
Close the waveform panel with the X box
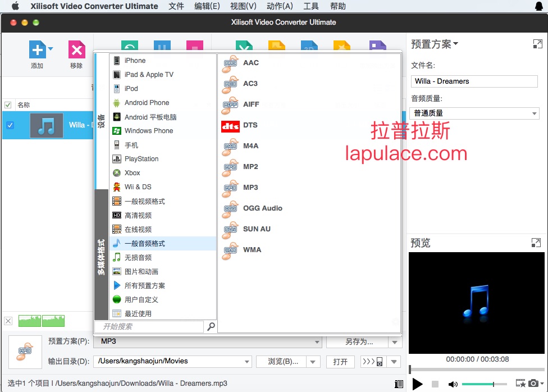pyautogui.click(x=8, y=321)
